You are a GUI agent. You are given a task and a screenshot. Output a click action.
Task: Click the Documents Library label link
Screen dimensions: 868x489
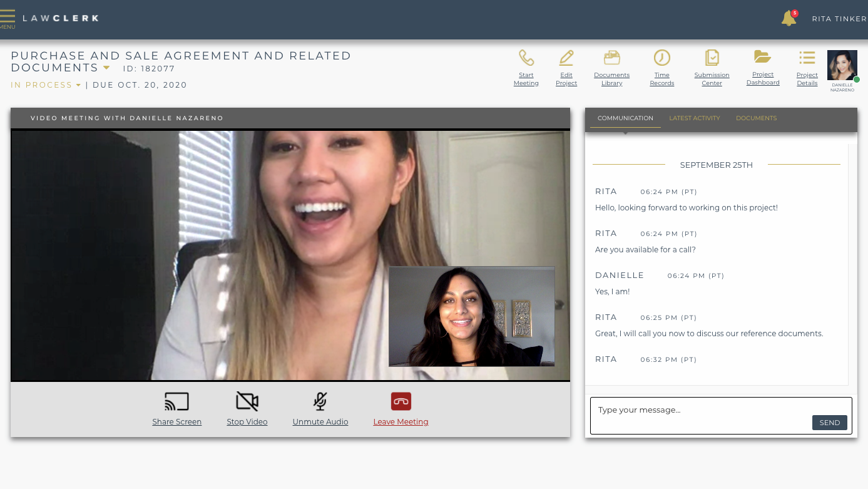coord(611,79)
